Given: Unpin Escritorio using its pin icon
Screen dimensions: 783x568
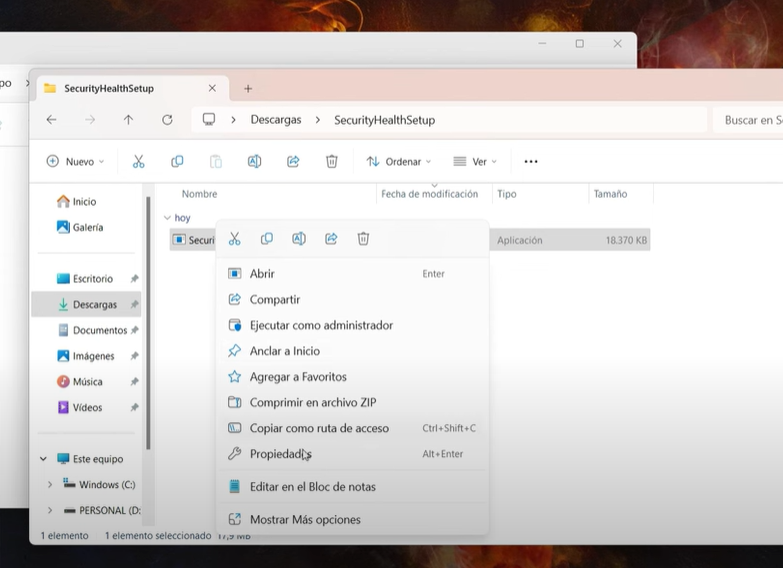Looking at the screenshot, I should 134,279.
